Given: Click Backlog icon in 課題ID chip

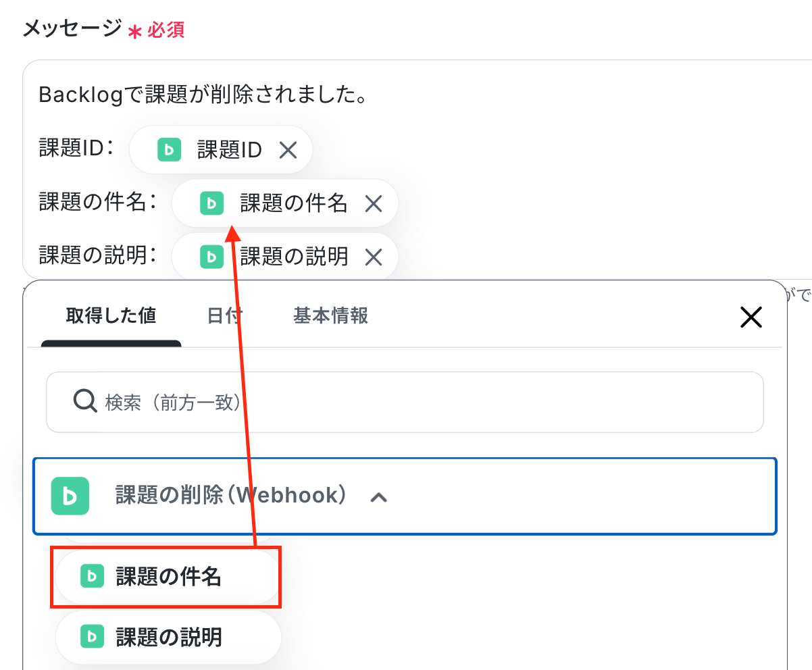Looking at the screenshot, I should [169, 150].
